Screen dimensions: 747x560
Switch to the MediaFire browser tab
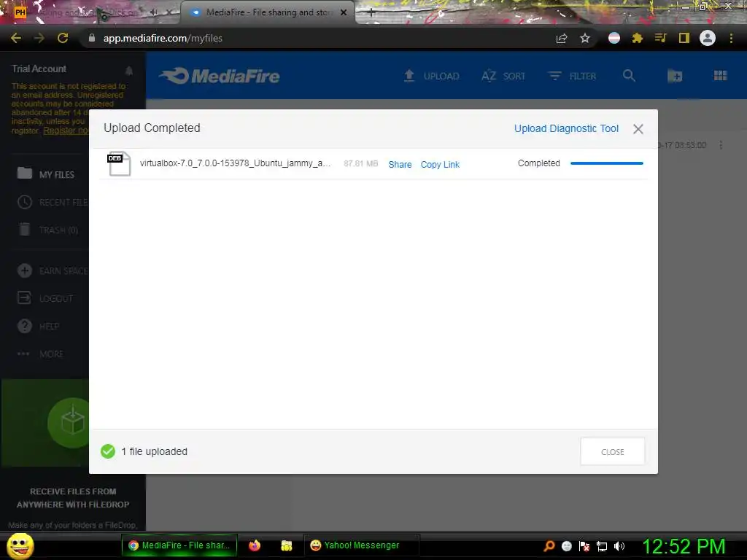(x=268, y=12)
